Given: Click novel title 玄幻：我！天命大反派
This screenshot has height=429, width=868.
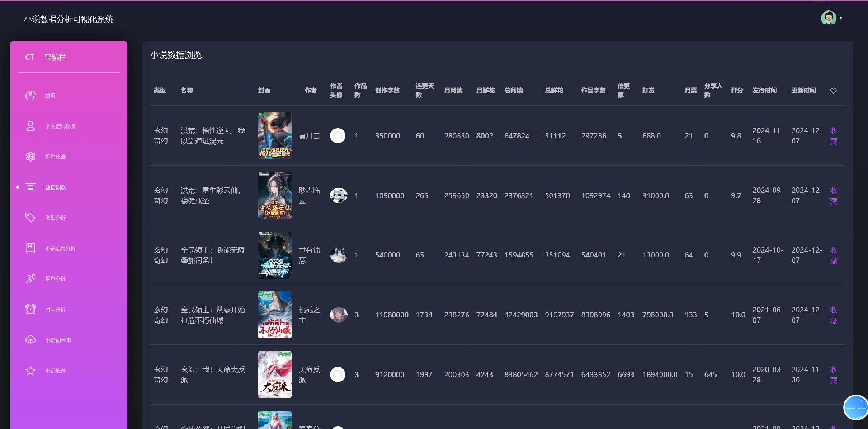Looking at the screenshot, I should coord(213,375).
